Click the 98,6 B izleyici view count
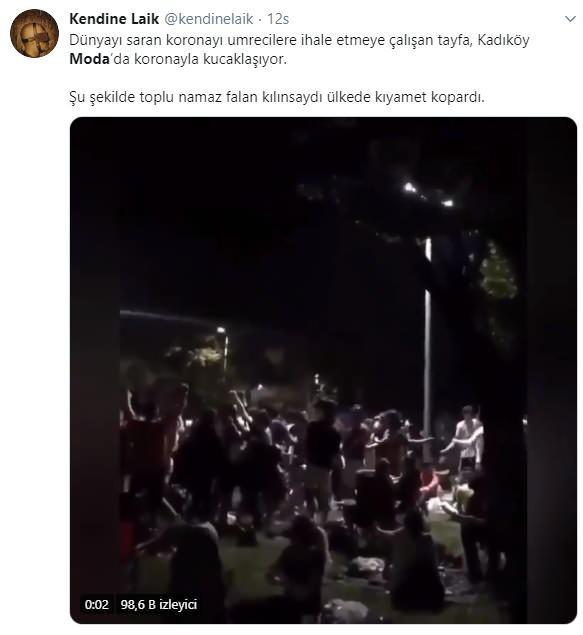Image resolution: width=583 pixels, height=635 pixels. (x=159, y=605)
